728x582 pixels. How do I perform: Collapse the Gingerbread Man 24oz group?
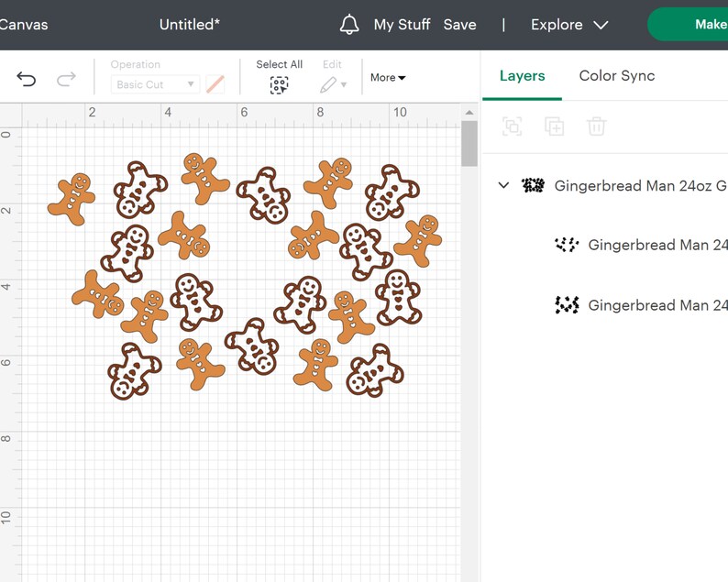click(x=503, y=186)
